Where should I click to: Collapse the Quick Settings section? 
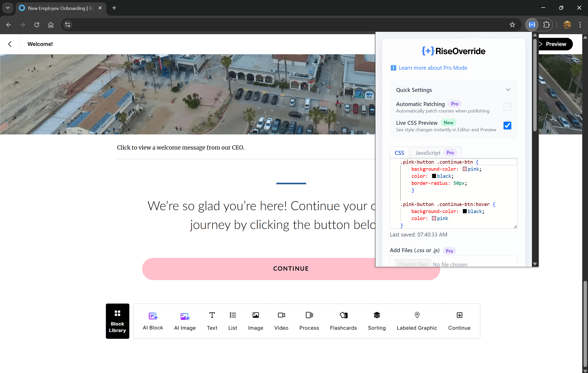508,90
